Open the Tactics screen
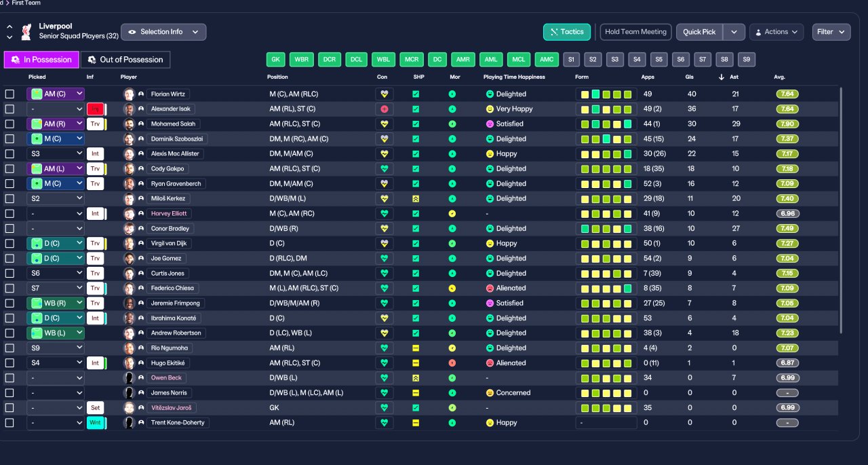The height and width of the screenshot is (465, 868). tap(567, 32)
